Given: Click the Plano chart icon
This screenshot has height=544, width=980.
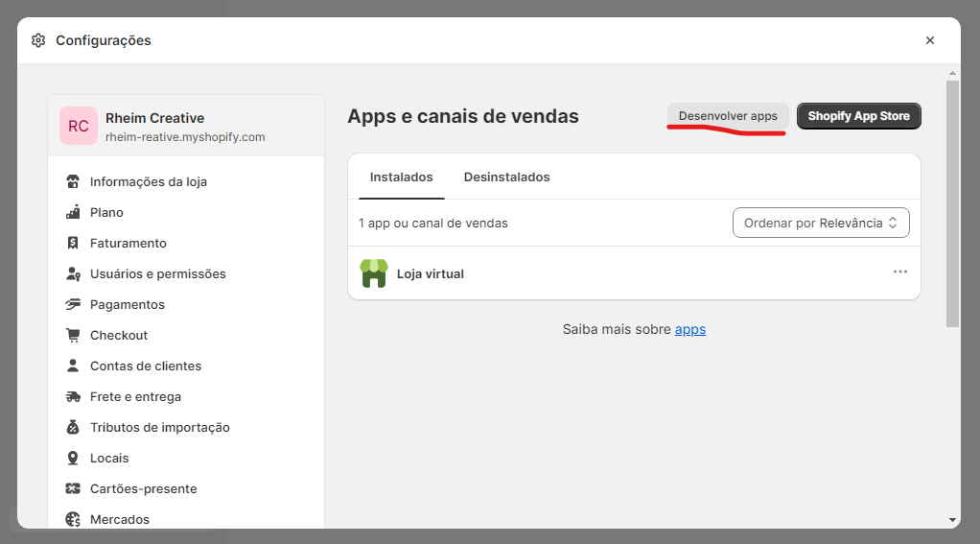Looking at the screenshot, I should point(73,212).
